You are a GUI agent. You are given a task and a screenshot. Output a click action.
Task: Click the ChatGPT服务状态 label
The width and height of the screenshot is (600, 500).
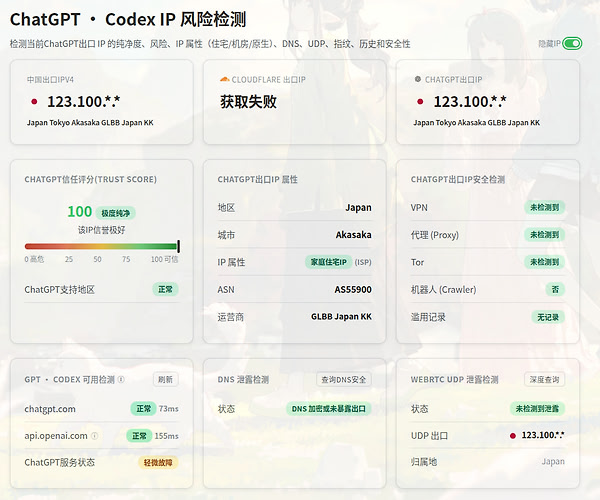(60, 463)
